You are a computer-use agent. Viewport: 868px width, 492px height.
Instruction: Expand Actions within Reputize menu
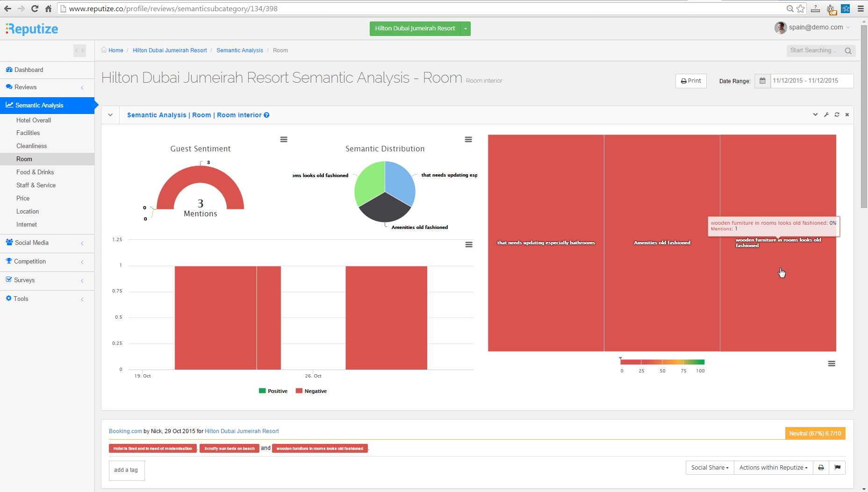pos(773,468)
